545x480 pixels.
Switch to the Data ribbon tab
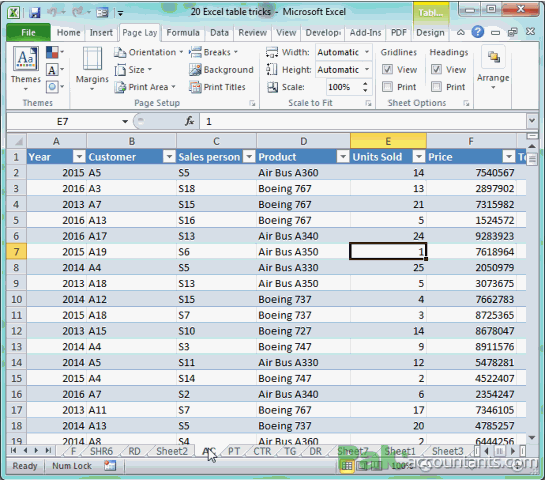pyautogui.click(x=219, y=33)
